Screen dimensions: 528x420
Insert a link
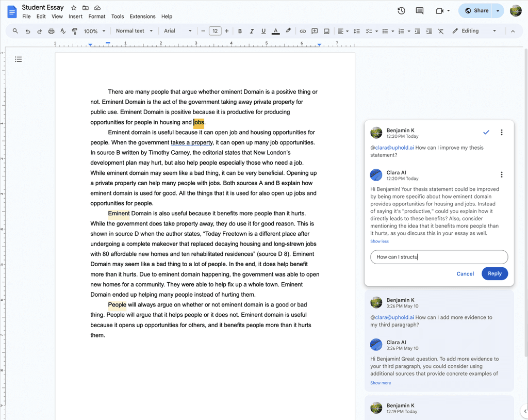pyautogui.click(x=303, y=31)
